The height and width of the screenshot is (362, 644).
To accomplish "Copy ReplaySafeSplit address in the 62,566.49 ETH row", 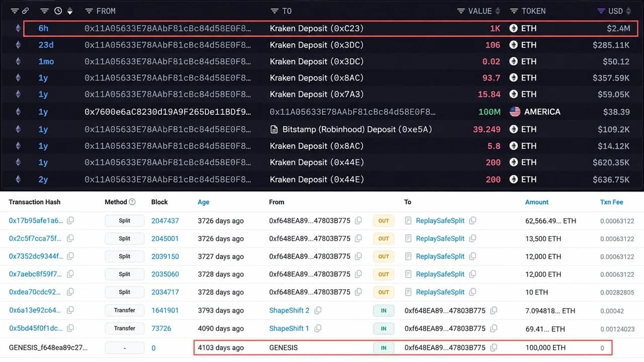I will click(x=472, y=221).
